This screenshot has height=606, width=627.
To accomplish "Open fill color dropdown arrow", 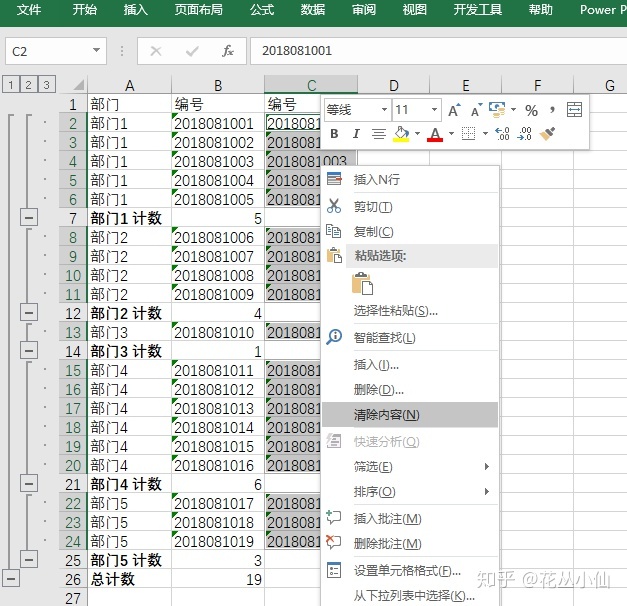I will tap(417, 134).
